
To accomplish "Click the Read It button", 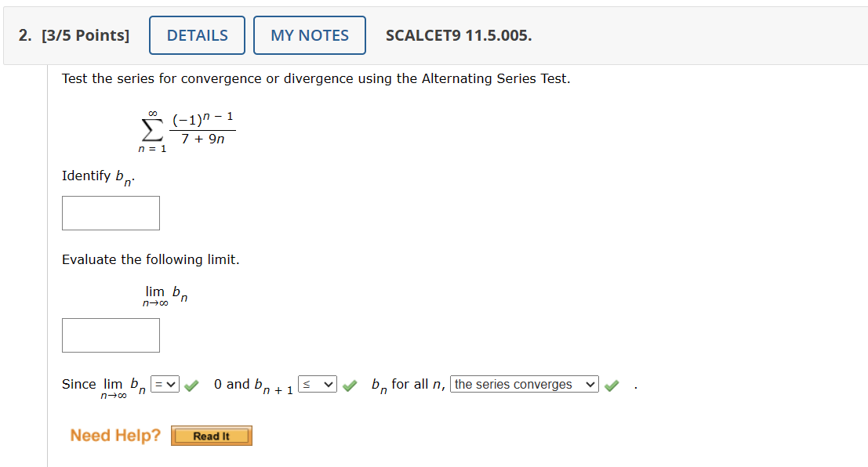I will click(211, 436).
